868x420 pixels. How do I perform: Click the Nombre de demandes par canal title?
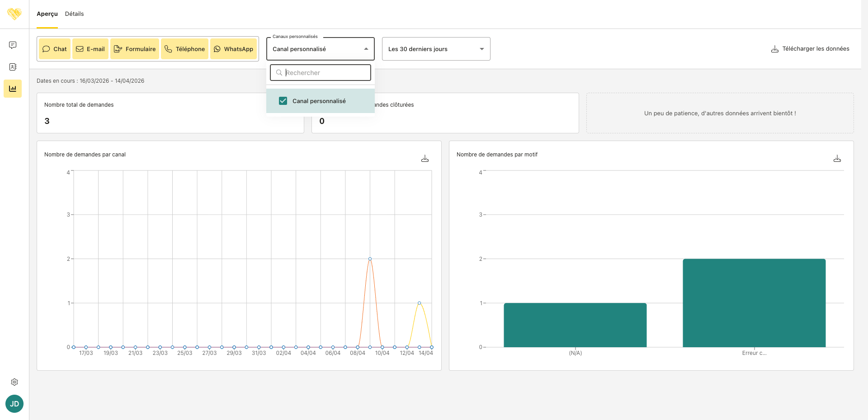coord(85,155)
